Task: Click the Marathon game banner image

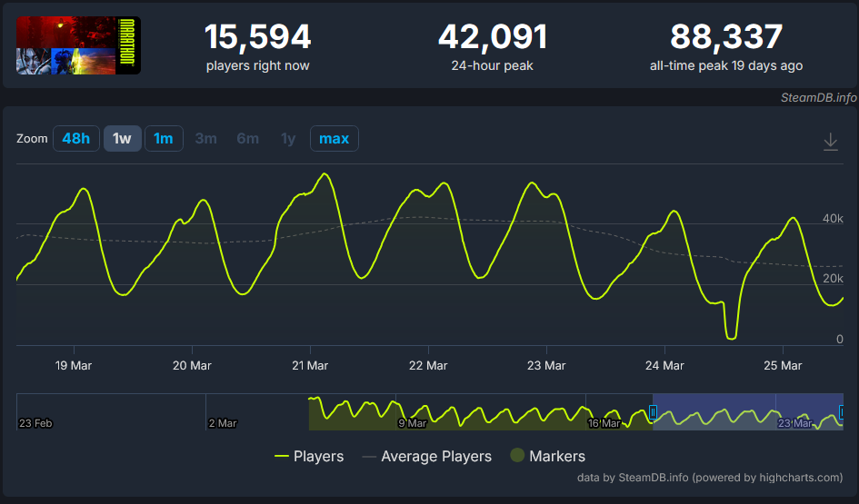Action: (78, 45)
